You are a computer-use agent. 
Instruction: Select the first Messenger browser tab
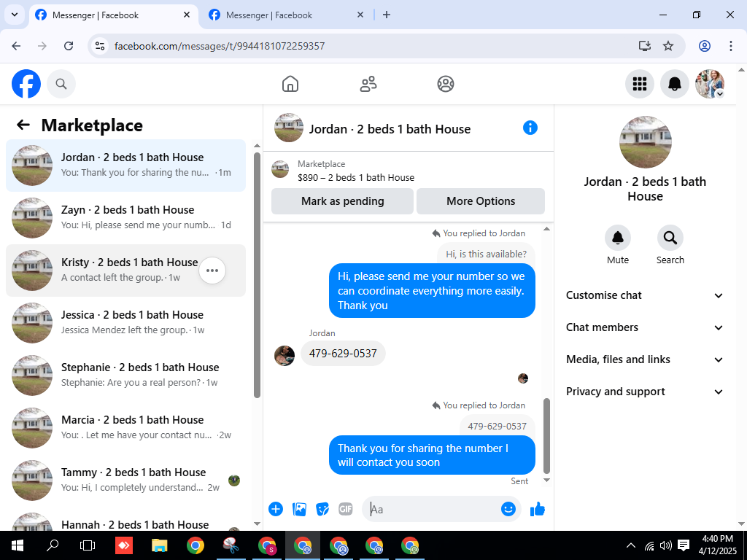coord(113,15)
